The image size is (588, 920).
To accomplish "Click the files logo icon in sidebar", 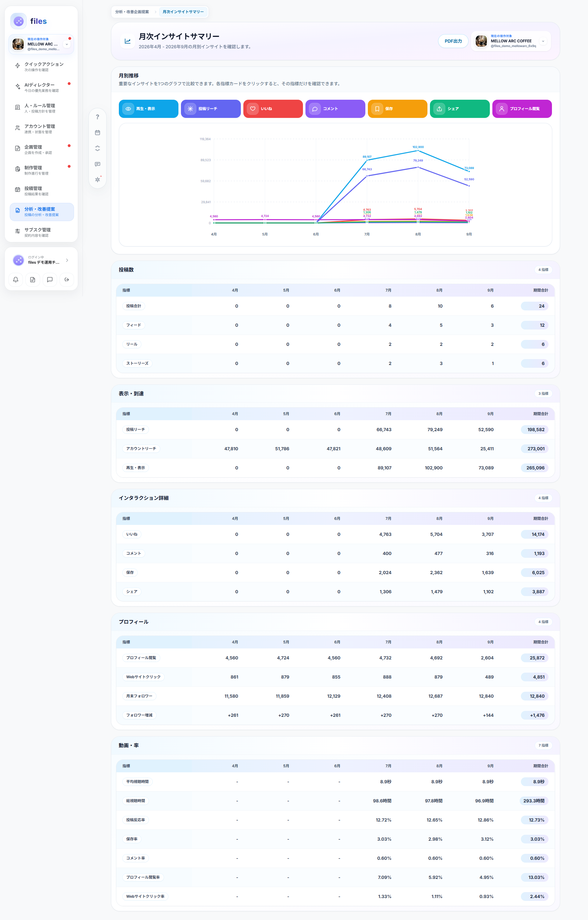I will [18, 21].
